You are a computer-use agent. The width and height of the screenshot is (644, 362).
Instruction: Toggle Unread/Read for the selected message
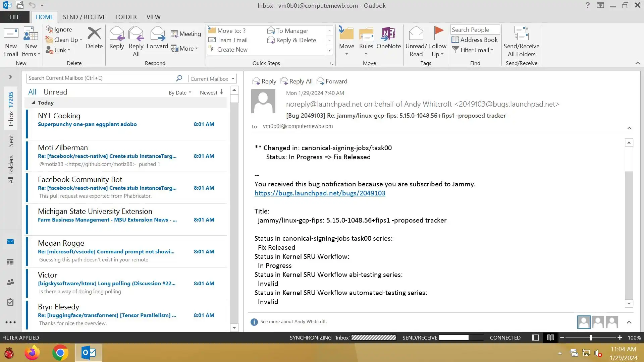tap(416, 34)
